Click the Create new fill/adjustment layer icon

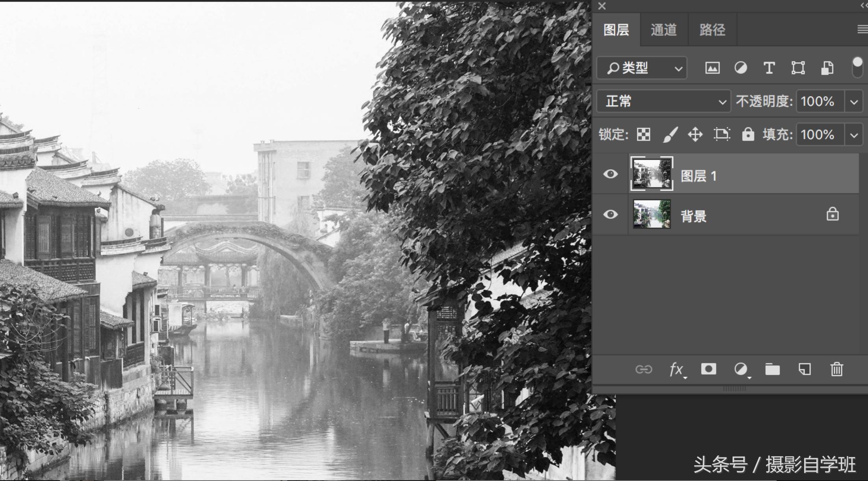click(741, 369)
